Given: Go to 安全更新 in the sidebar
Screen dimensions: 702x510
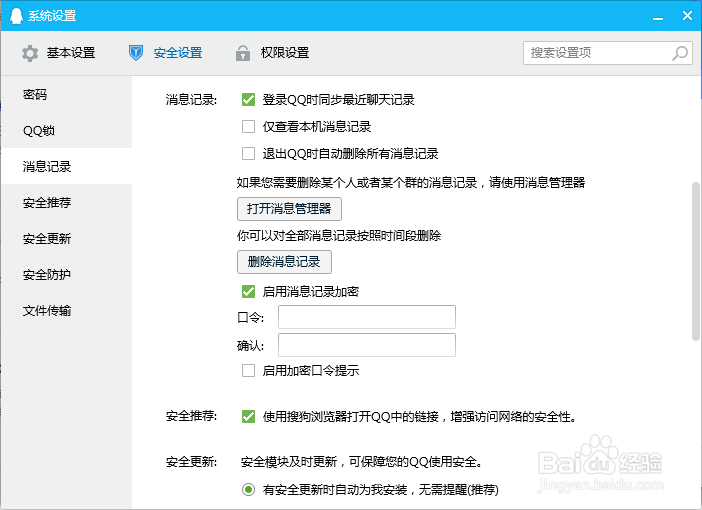Looking at the screenshot, I should click(67, 238).
